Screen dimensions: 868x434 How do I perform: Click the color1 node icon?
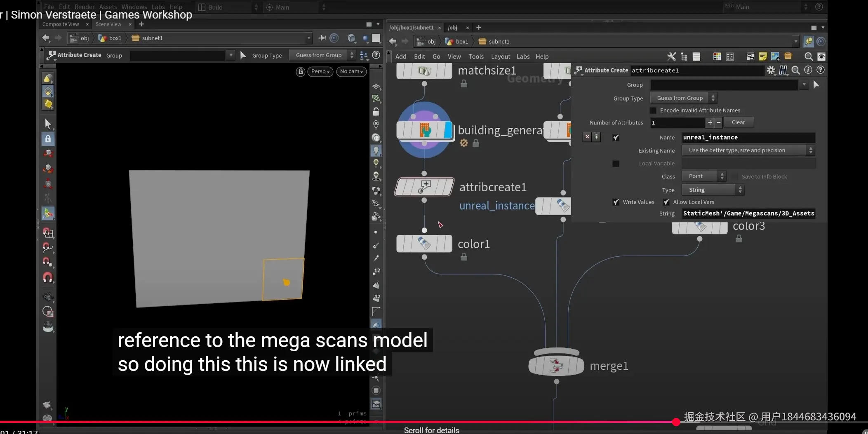[x=424, y=244]
